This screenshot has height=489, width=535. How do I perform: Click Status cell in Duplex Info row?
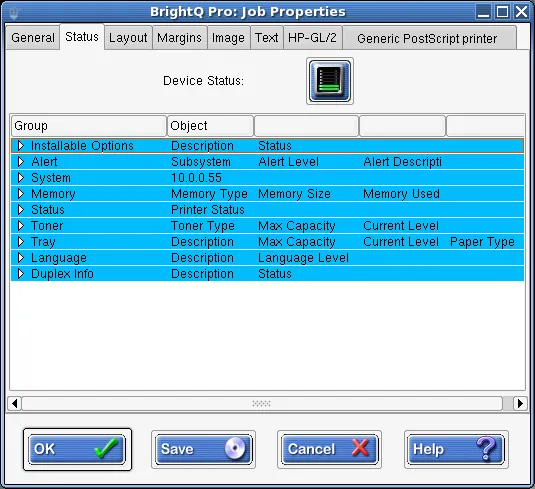point(275,274)
